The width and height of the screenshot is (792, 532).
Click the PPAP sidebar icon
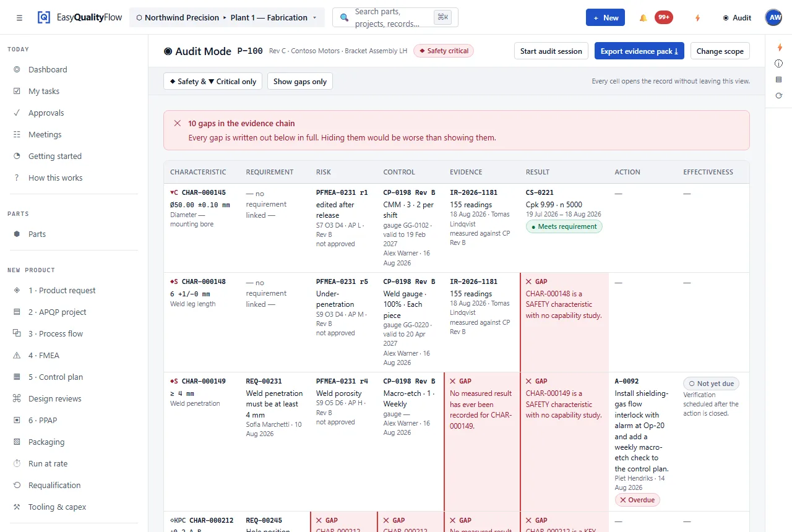17,421
